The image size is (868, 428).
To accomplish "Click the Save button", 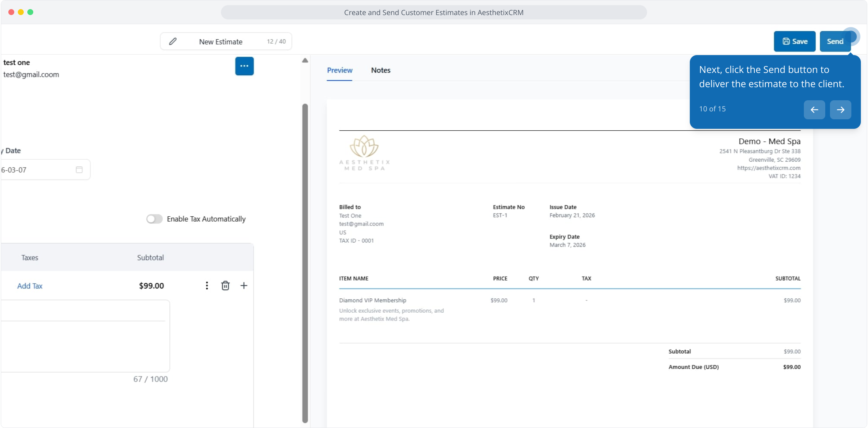I will tap(794, 42).
